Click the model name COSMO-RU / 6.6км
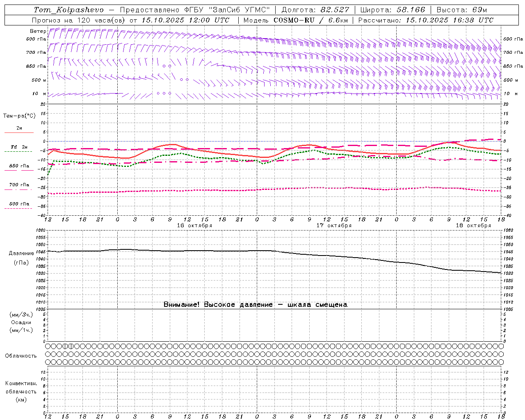 (310, 20)
